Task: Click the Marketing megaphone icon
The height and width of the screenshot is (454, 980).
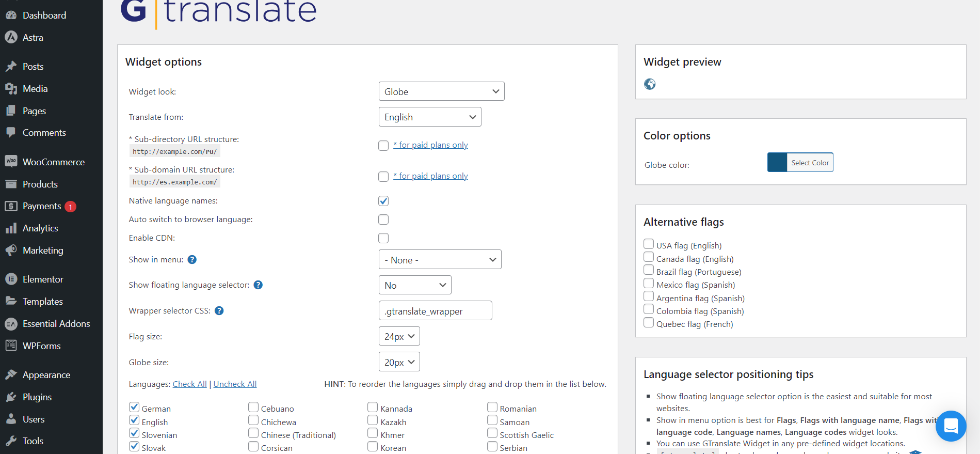Action: pyautogui.click(x=11, y=251)
